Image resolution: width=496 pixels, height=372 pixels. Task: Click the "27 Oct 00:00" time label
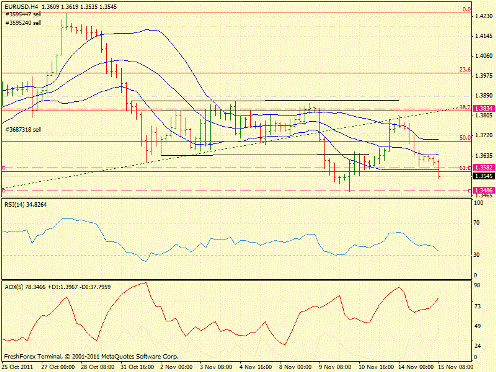[58, 367]
